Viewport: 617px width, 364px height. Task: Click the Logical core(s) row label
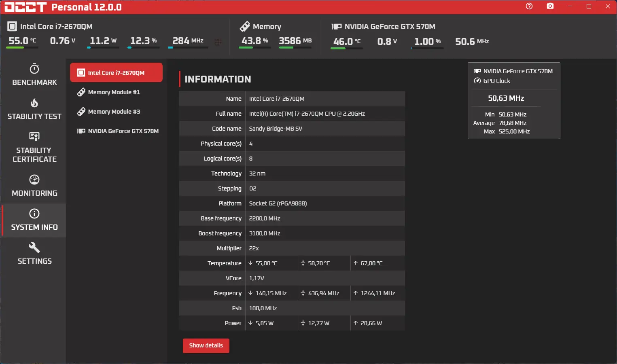223,159
